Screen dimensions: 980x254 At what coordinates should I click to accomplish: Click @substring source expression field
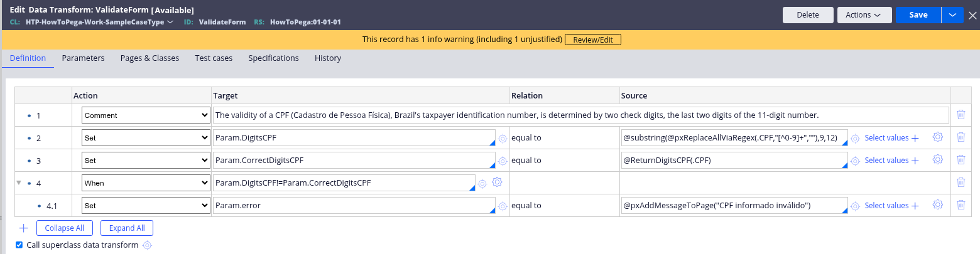coord(734,138)
